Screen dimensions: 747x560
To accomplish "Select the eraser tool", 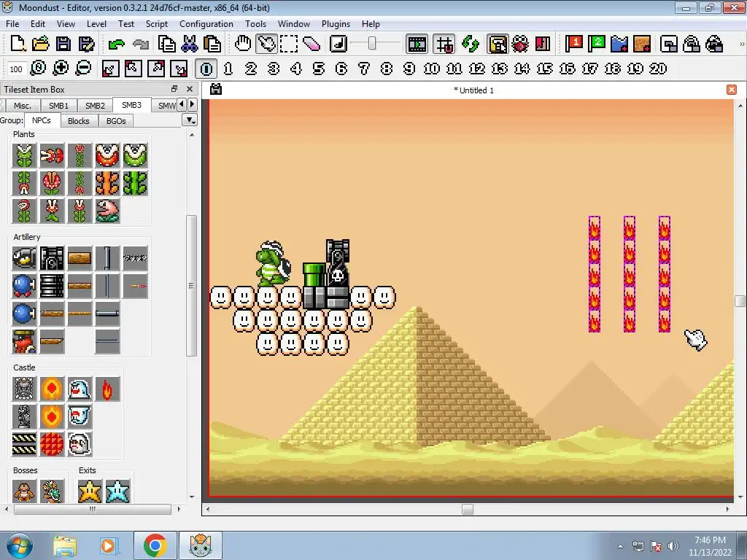I will coord(311,44).
